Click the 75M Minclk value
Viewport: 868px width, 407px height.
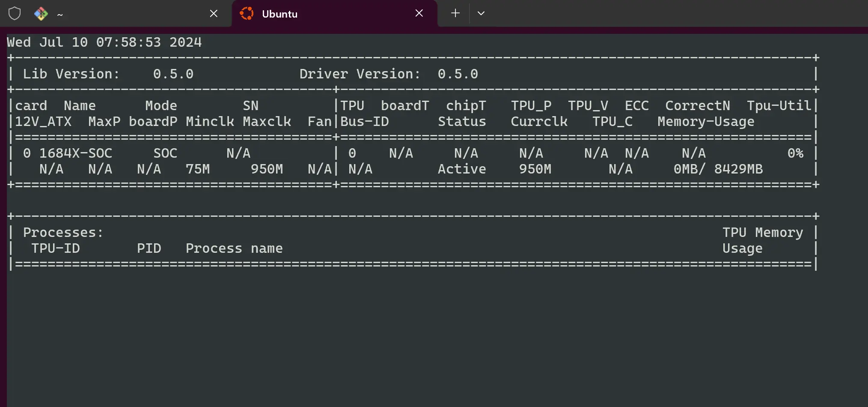point(198,169)
